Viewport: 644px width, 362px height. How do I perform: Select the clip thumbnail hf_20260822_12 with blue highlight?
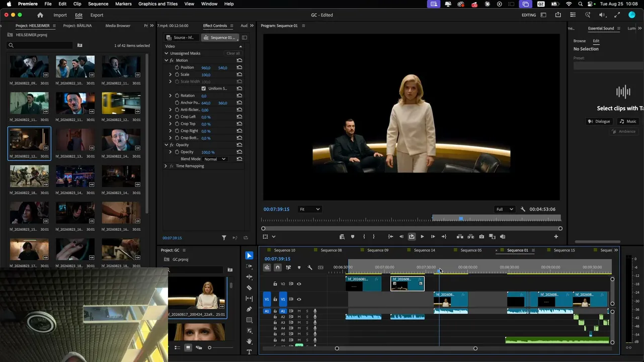point(29,143)
